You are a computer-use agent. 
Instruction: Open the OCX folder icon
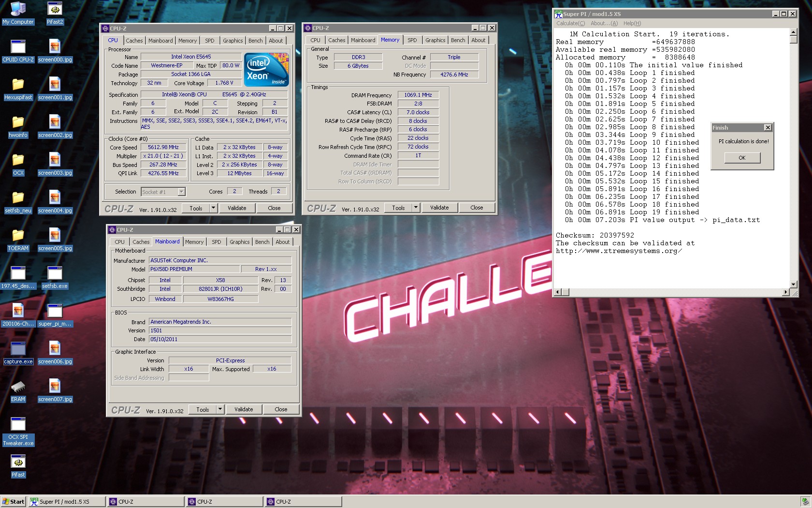click(18, 164)
